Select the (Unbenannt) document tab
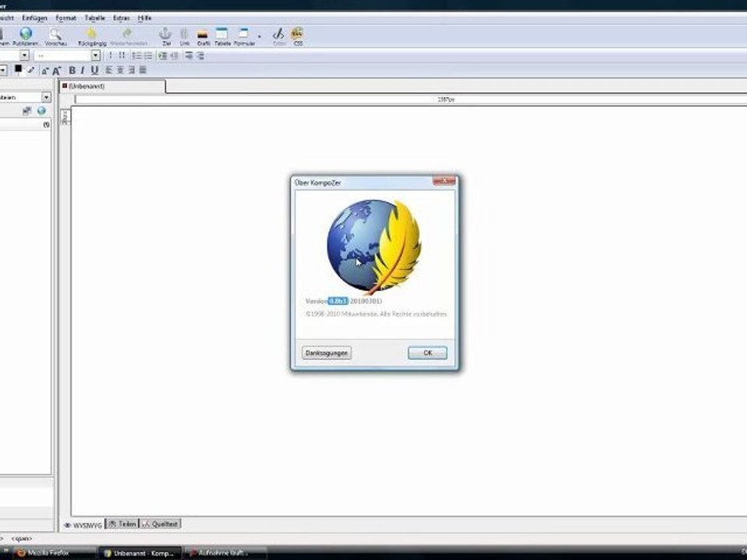The width and height of the screenshot is (747, 560). click(112, 86)
